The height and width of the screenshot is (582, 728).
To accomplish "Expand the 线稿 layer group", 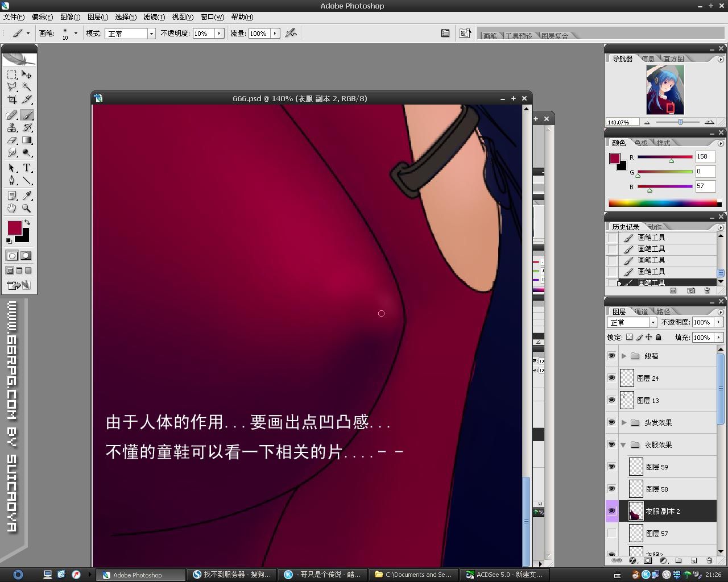I will pos(624,356).
